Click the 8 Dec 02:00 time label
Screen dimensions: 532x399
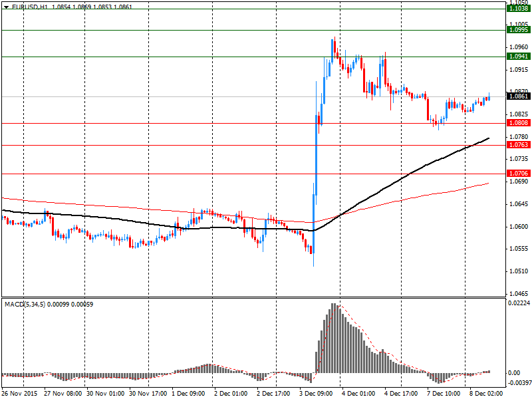pos(486,394)
